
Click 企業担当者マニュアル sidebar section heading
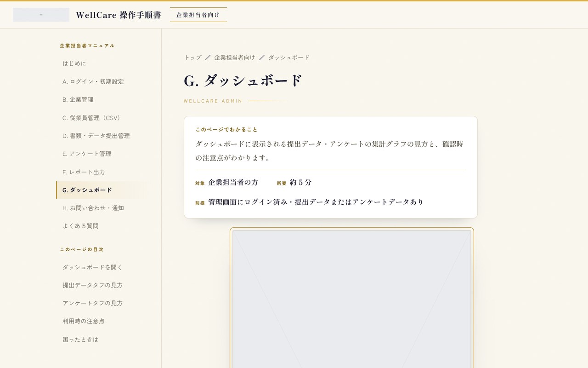pos(87,46)
